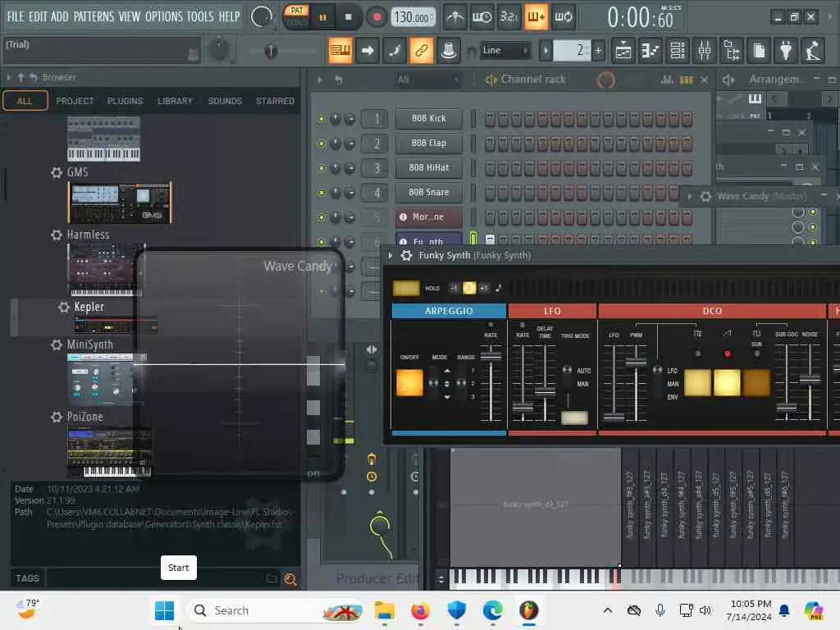Open the Wave Candy plugin options arrow

(x=689, y=197)
